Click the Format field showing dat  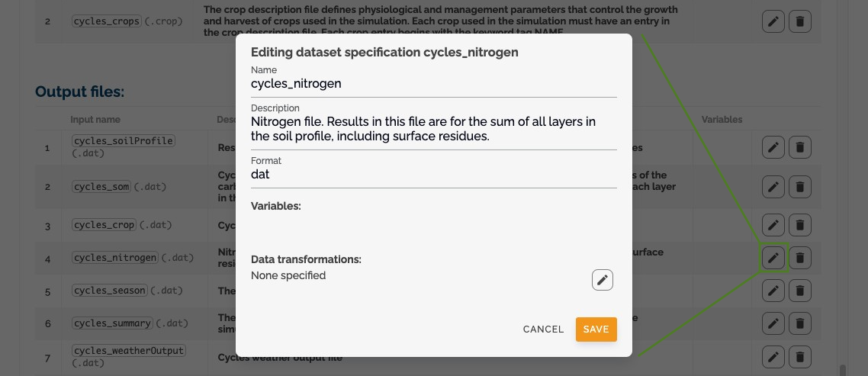coord(433,175)
